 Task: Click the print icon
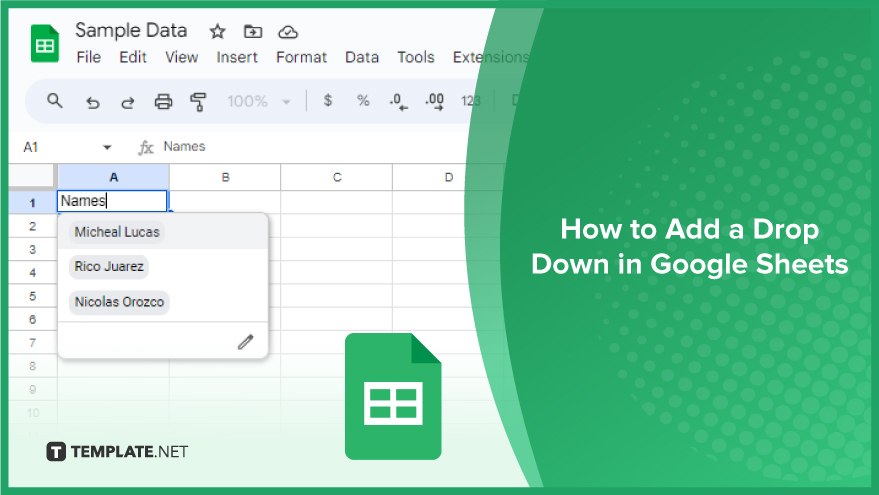pos(163,101)
